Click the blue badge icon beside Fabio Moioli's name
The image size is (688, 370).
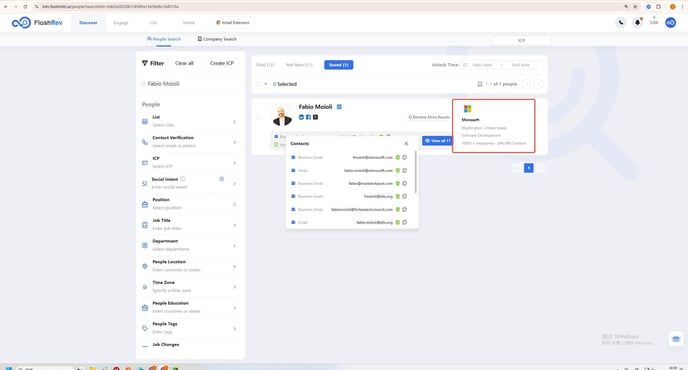[x=339, y=107]
